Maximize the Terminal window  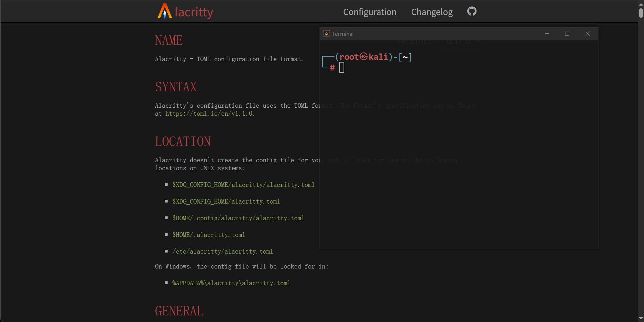tap(567, 34)
